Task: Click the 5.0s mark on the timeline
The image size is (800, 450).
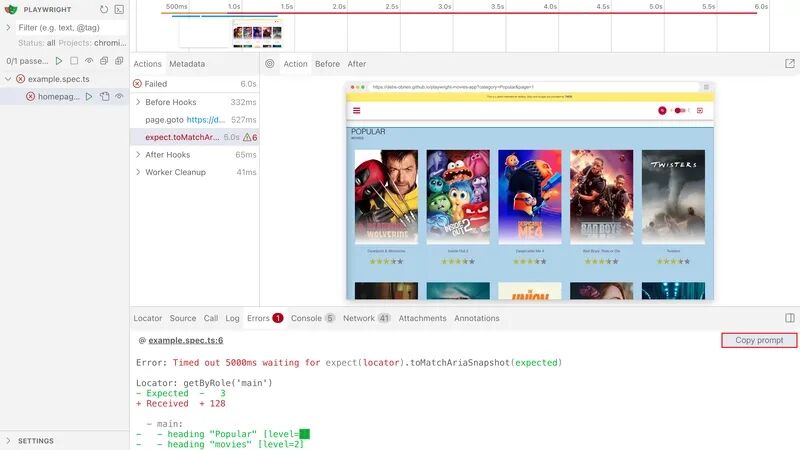Action: click(x=656, y=7)
